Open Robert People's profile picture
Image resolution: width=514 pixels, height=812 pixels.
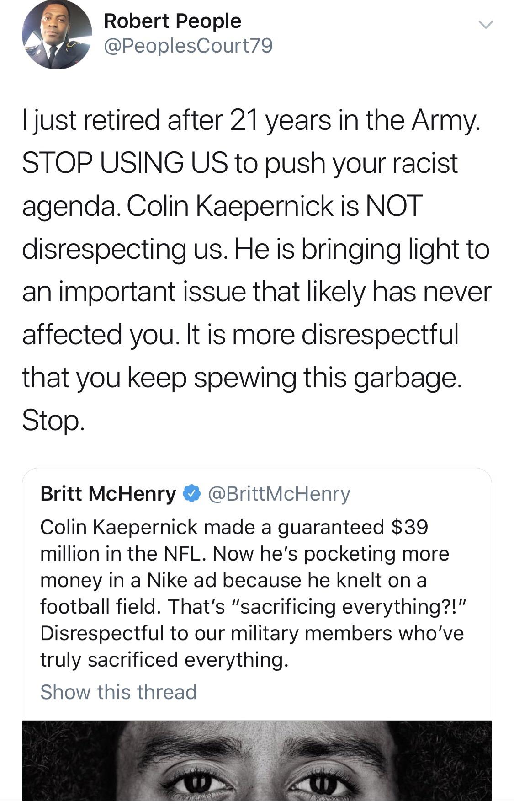pos(57,35)
